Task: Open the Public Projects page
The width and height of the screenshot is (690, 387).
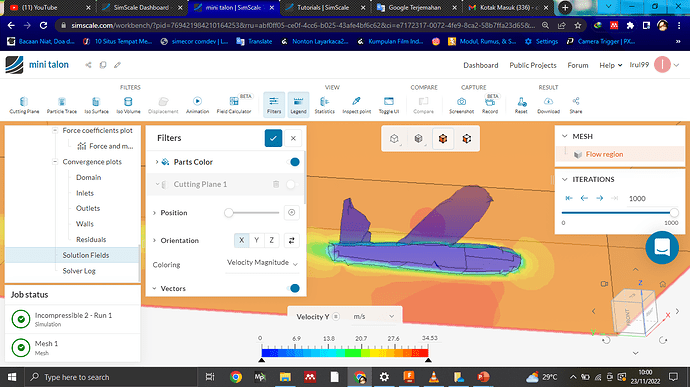Action: pos(533,65)
